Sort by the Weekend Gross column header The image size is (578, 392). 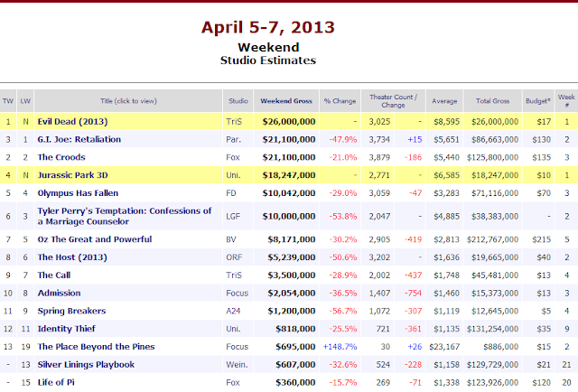click(286, 101)
